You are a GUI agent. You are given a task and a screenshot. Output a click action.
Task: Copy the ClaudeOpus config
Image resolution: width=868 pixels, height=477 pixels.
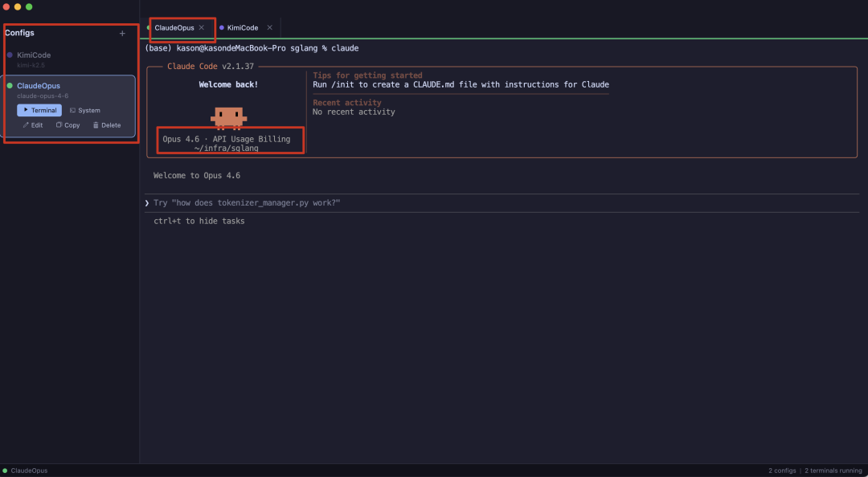tap(68, 125)
